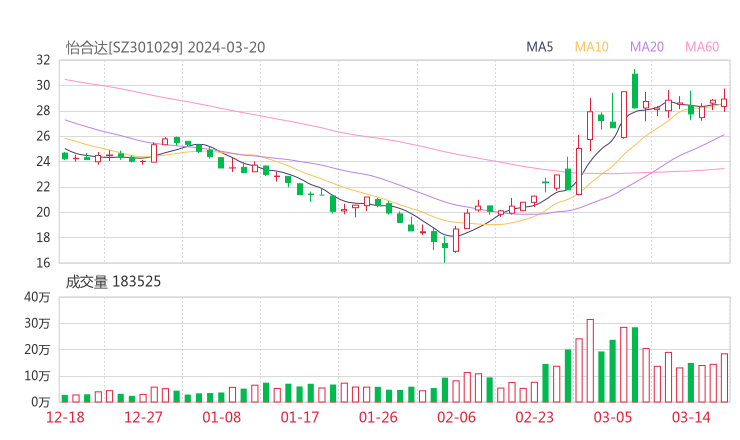740x440 pixels.
Task: Click the 16 price axis label
Action: pos(43,263)
